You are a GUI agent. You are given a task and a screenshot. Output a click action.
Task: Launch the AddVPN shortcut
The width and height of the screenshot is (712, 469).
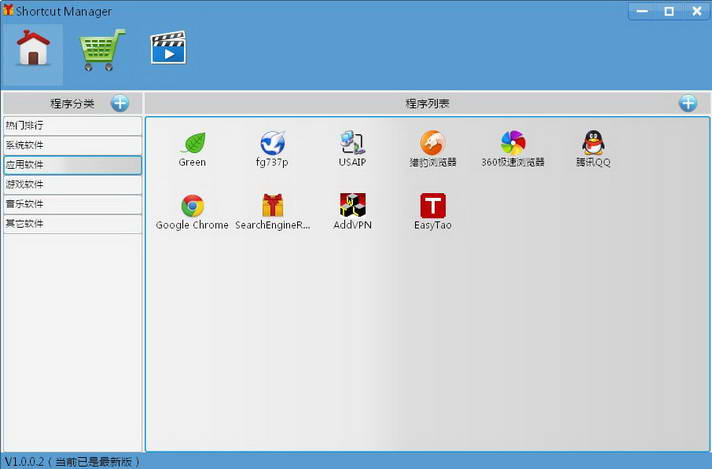pos(352,212)
